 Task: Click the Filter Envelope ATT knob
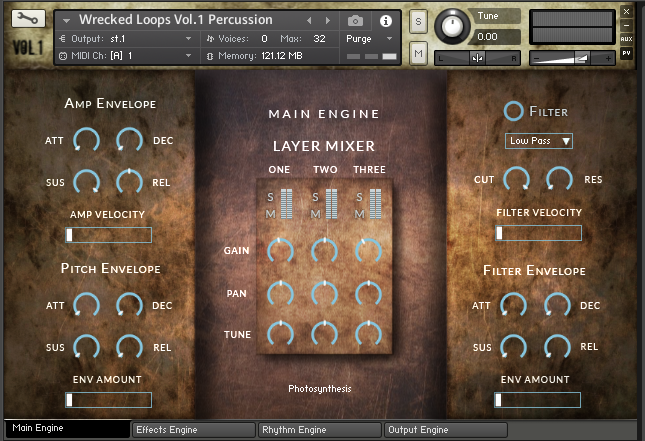point(513,305)
